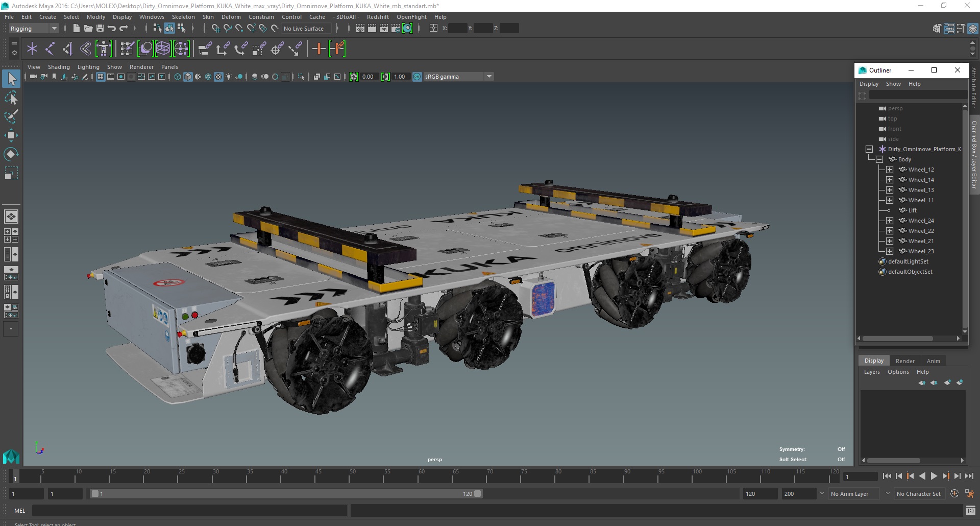980x526 pixels.
Task: Open the Constrain menu
Action: pos(261,17)
